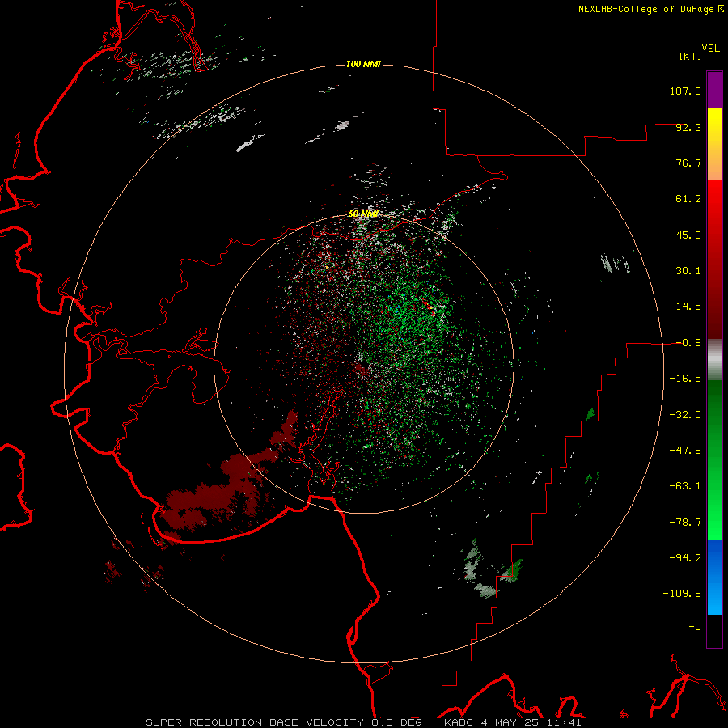Pick the blue color bar segment
Viewport: 728px width, 728px height.
[x=714, y=577]
